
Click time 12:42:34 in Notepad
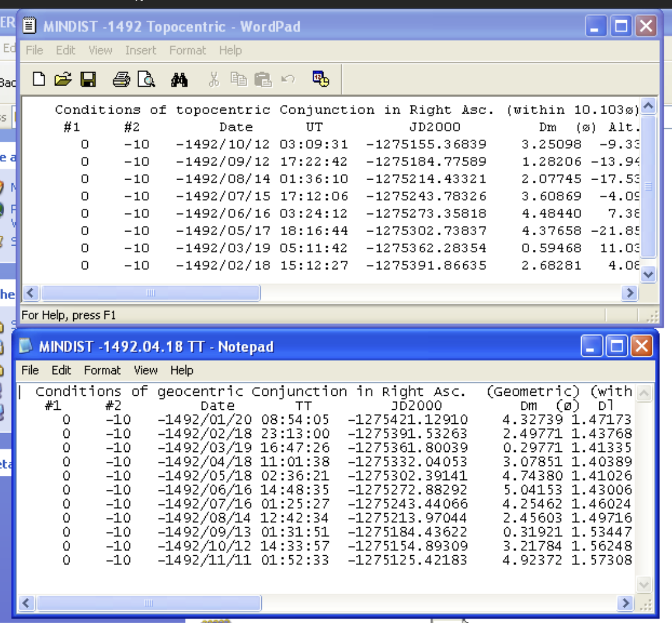pyautogui.click(x=295, y=518)
